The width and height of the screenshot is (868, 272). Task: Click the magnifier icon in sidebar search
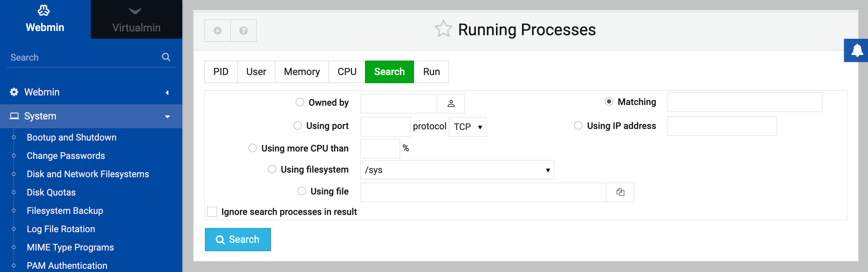coord(166,57)
